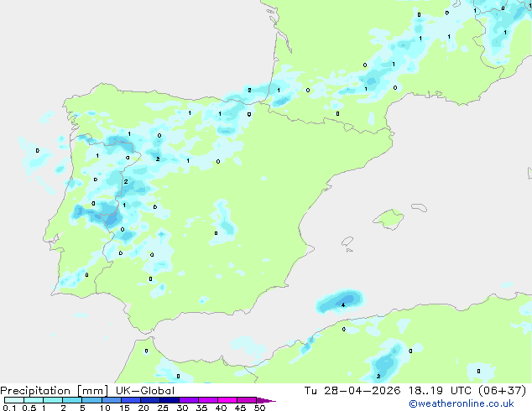Click the 20–25 mm legend color box

149,400
